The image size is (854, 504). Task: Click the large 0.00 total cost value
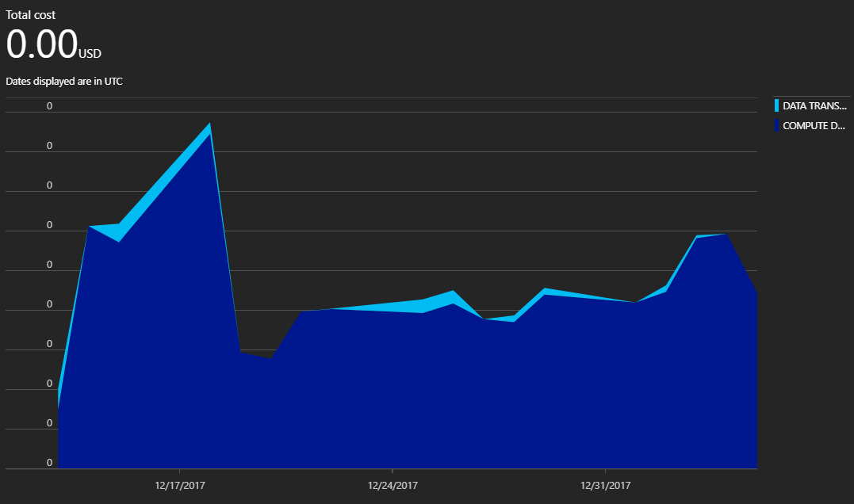tap(41, 44)
